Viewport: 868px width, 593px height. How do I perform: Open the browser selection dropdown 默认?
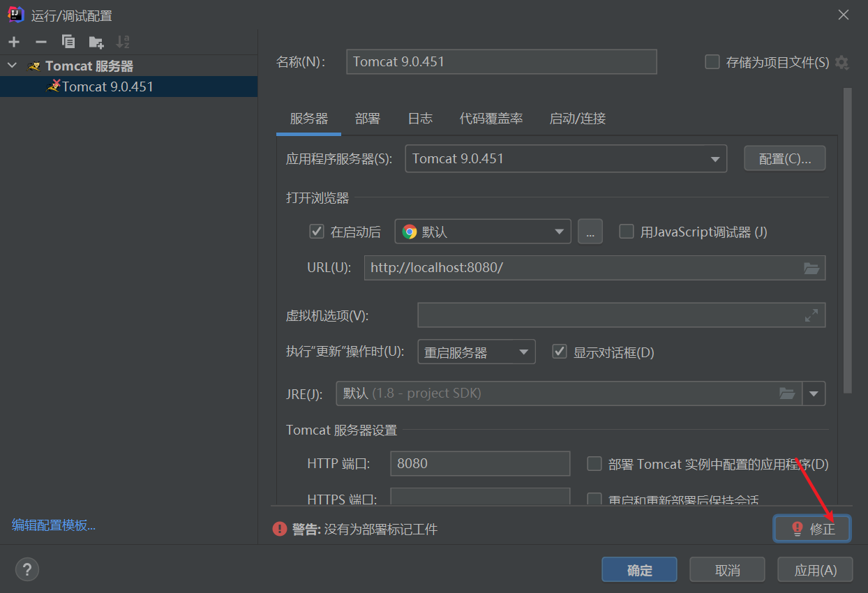pyautogui.click(x=483, y=232)
